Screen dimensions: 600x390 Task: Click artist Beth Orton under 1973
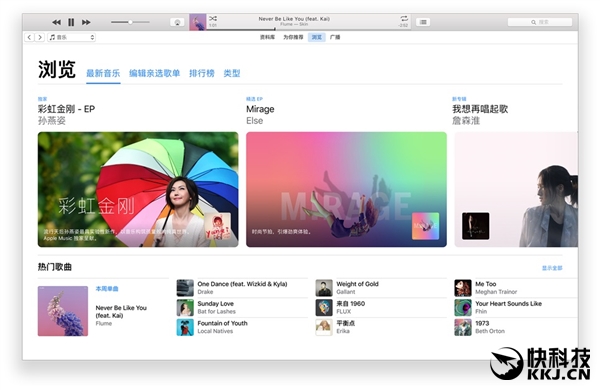pos(490,331)
